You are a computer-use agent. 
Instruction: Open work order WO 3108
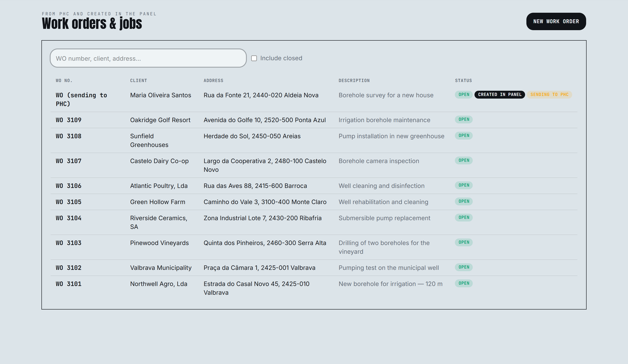coord(69,136)
